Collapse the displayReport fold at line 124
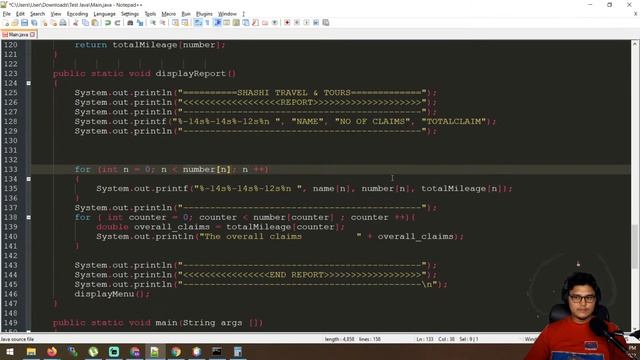The width and height of the screenshot is (640, 360). point(29,83)
